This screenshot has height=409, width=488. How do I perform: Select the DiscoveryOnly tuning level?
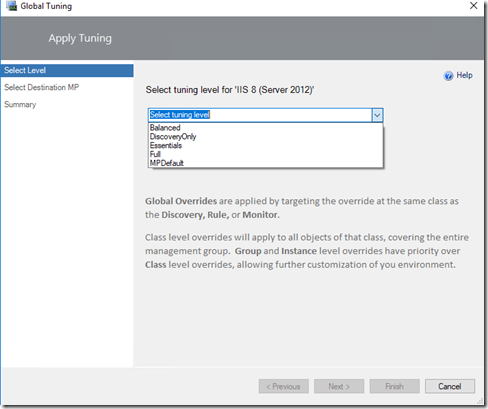click(x=266, y=137)
